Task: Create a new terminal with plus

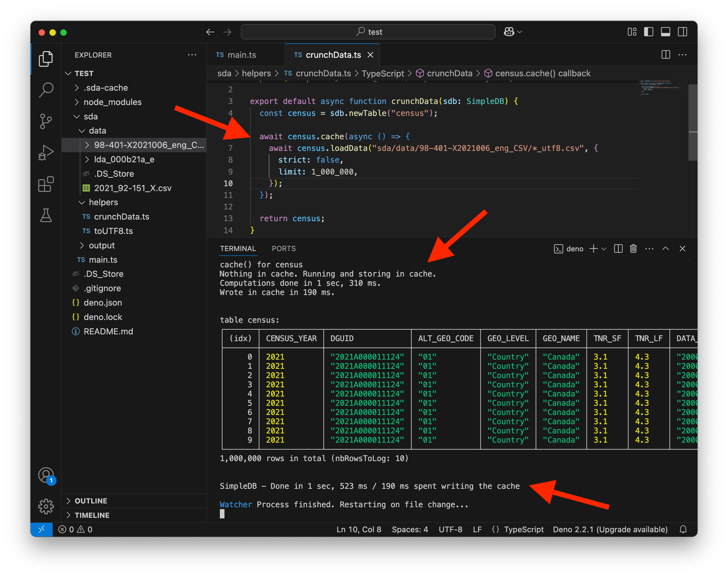Action: (x=593, y=249)
